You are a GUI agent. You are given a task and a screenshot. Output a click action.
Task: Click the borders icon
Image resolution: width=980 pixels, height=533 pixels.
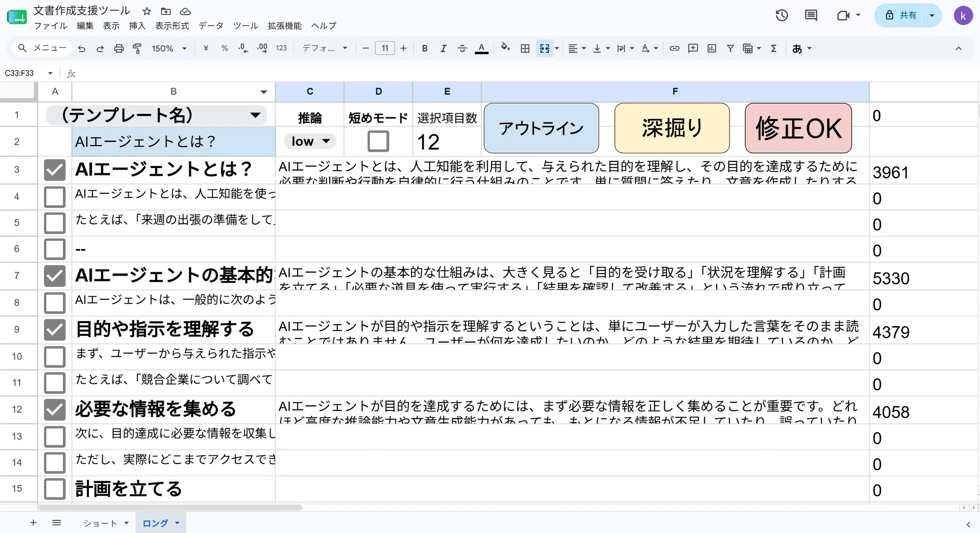pos(525,49)
